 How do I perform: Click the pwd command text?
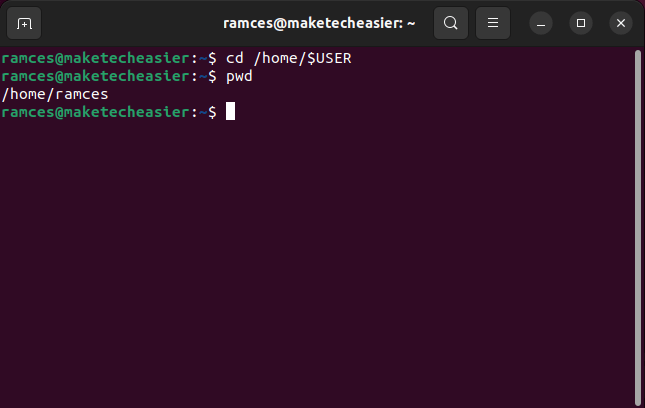pos(239,76)
